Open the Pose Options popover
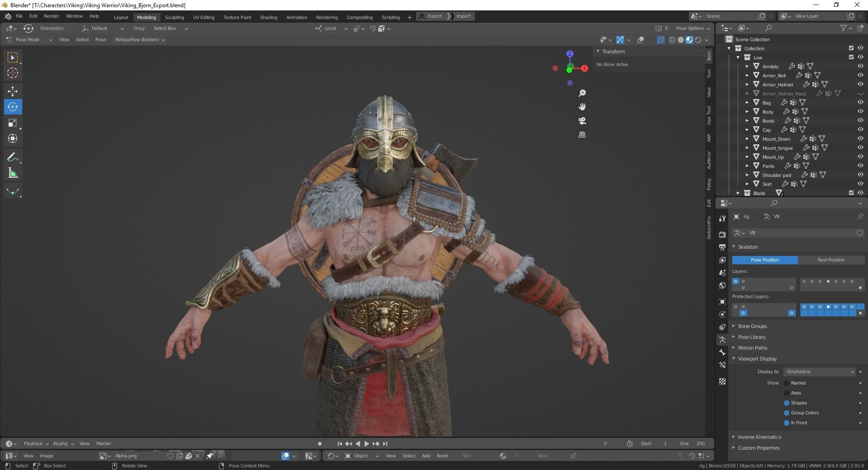Screen dimensions: 868x470 tap(693, 28)
